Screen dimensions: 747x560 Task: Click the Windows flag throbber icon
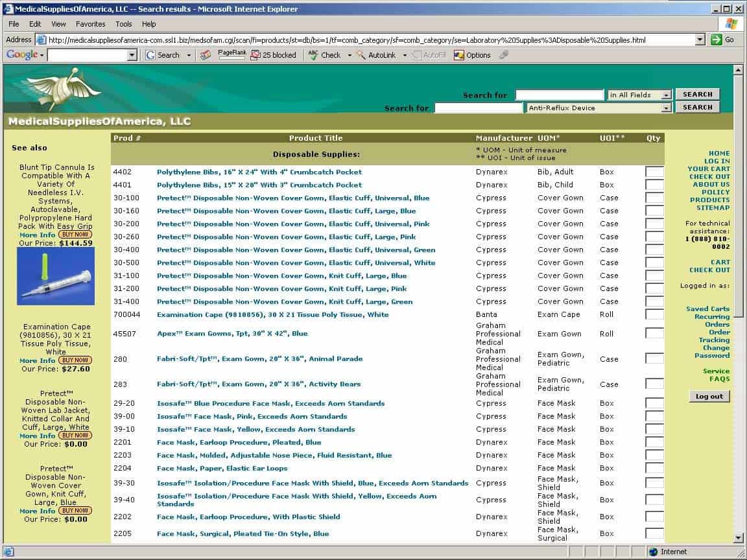(x=731, y=24)
